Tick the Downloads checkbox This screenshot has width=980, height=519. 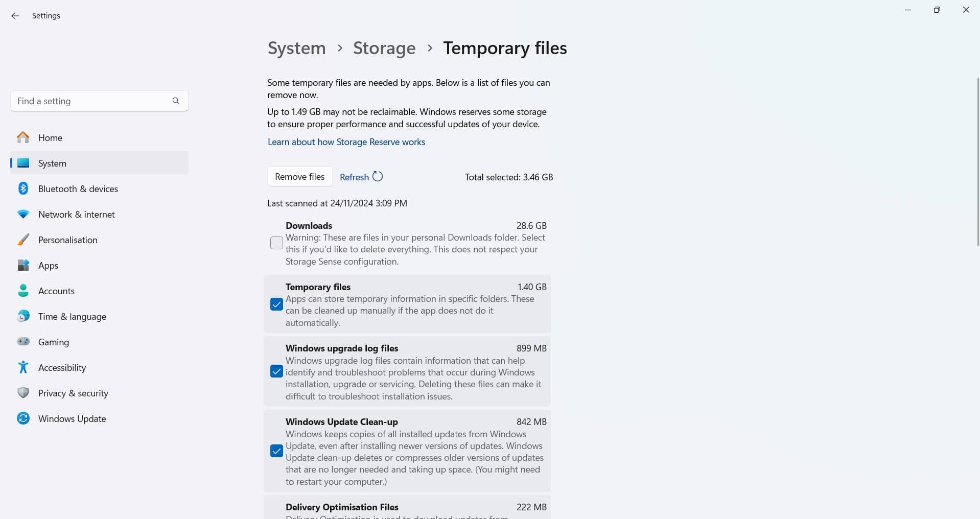[x=276, y=243]
